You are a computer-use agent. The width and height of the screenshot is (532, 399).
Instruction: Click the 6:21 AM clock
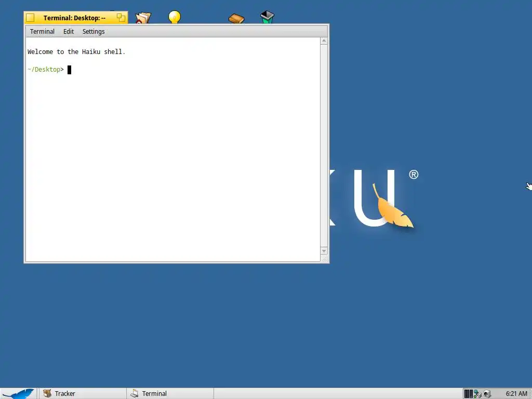click(x=516, y=394)
